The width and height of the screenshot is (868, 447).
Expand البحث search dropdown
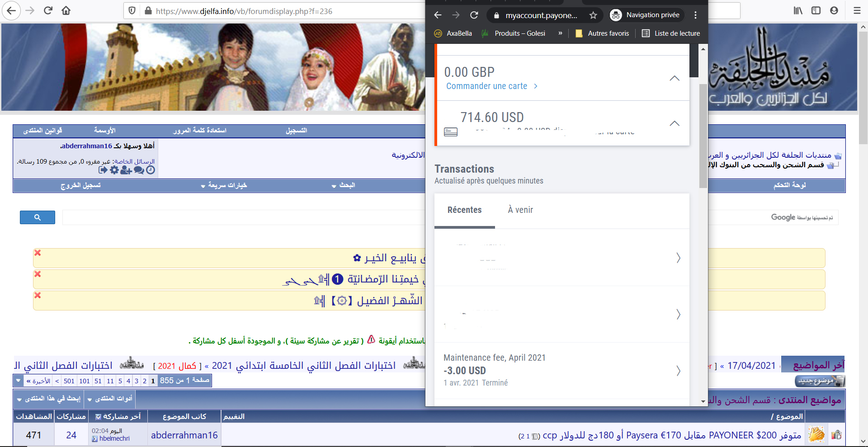[343, 185]
